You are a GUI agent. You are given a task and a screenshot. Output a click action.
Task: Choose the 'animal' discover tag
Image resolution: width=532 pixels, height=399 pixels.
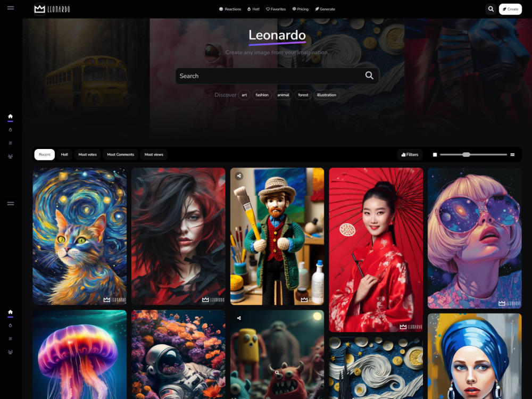click(284, 95)
